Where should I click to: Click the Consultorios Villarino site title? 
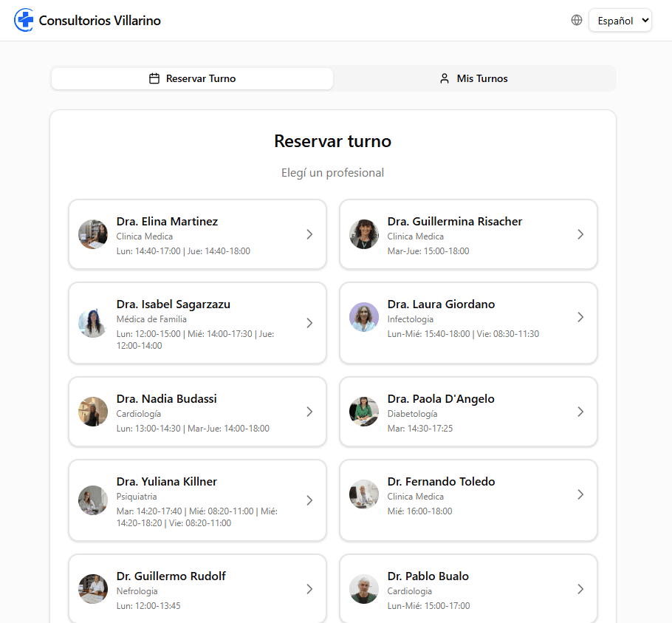pyautogui.click(x=100, y=21)
